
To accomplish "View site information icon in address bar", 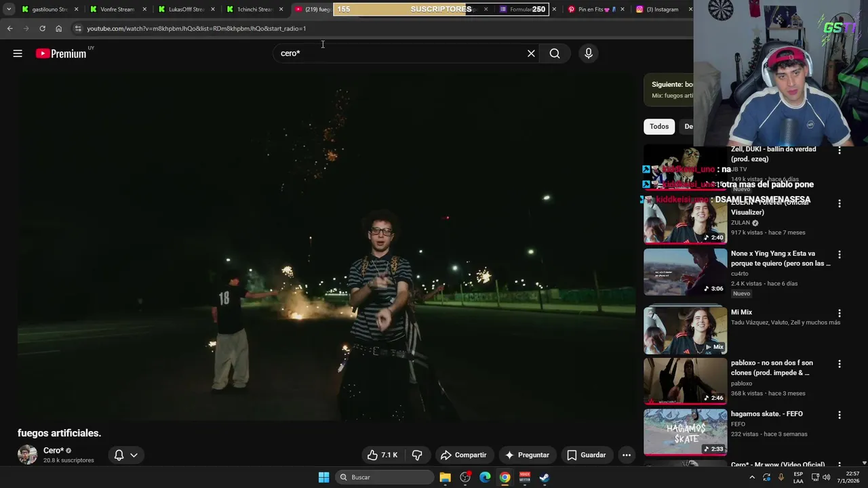I will click(x=78, y=28).
